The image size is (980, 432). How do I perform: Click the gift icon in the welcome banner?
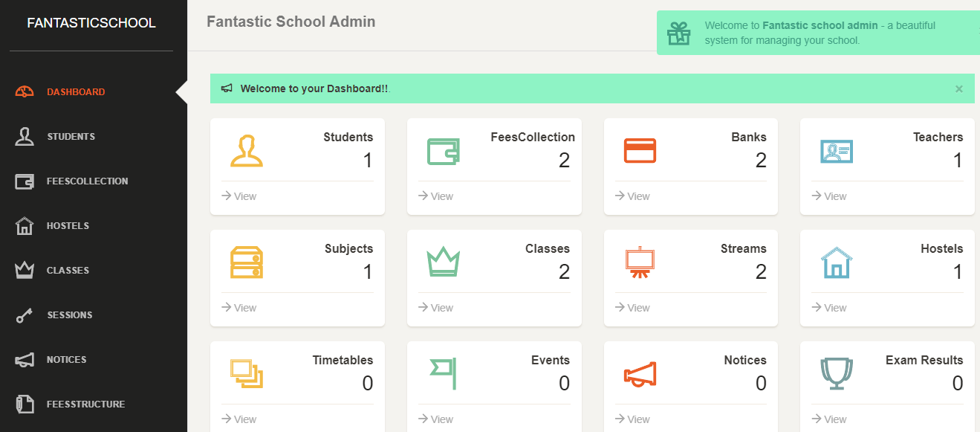click(x=679, y=32)
